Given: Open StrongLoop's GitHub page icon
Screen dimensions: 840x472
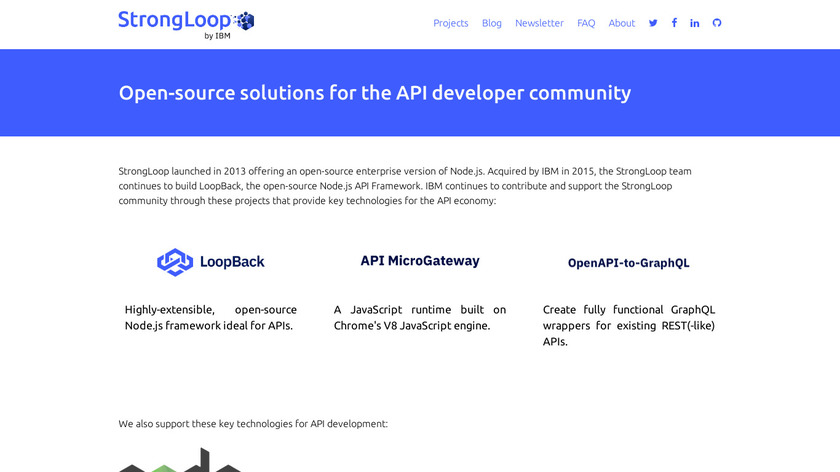Looking at the screenshot, I should coord(717,23).
